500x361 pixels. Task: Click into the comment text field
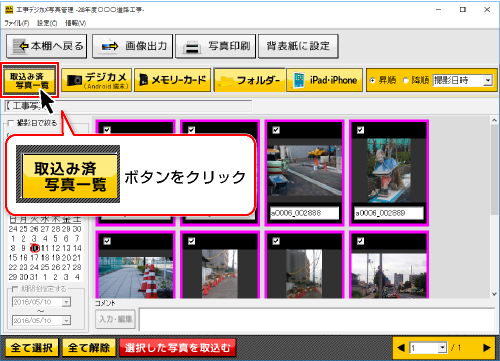pos(316,320)
